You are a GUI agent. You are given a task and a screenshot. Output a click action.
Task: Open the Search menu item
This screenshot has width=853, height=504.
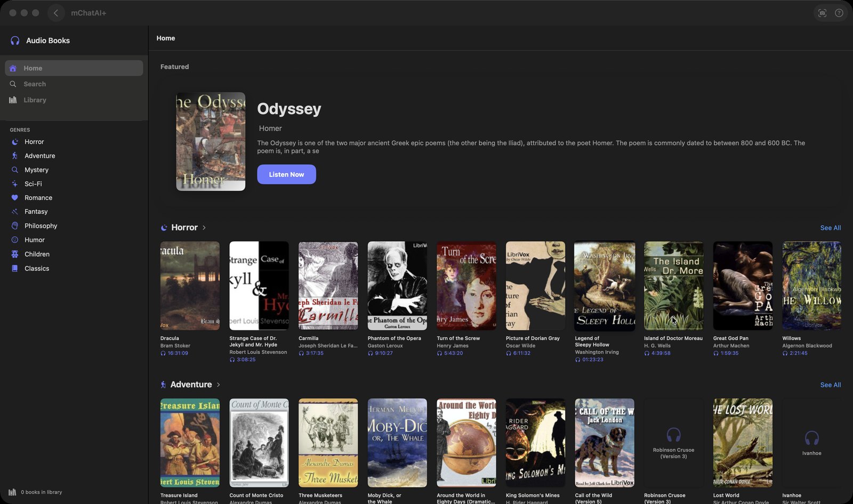pos(74,84)
